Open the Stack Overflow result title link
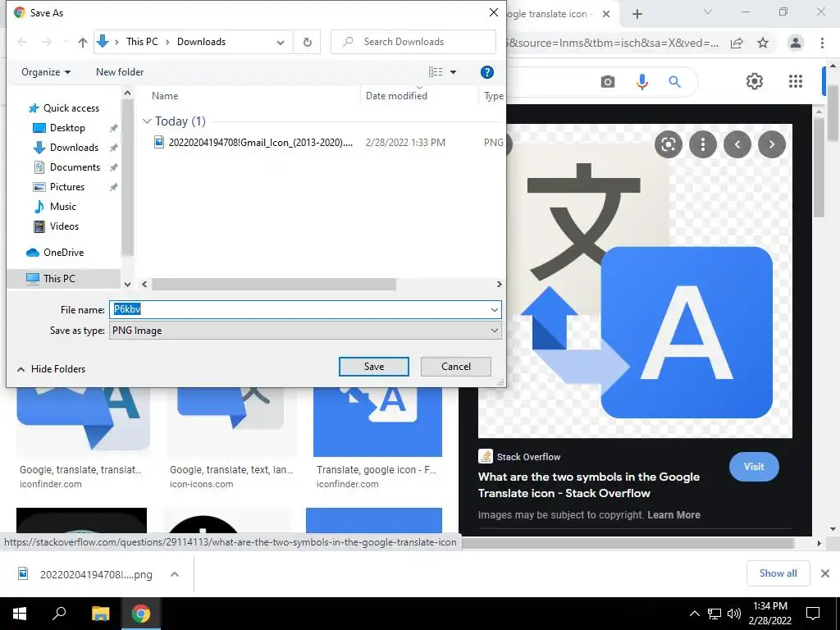 [589, 485]
